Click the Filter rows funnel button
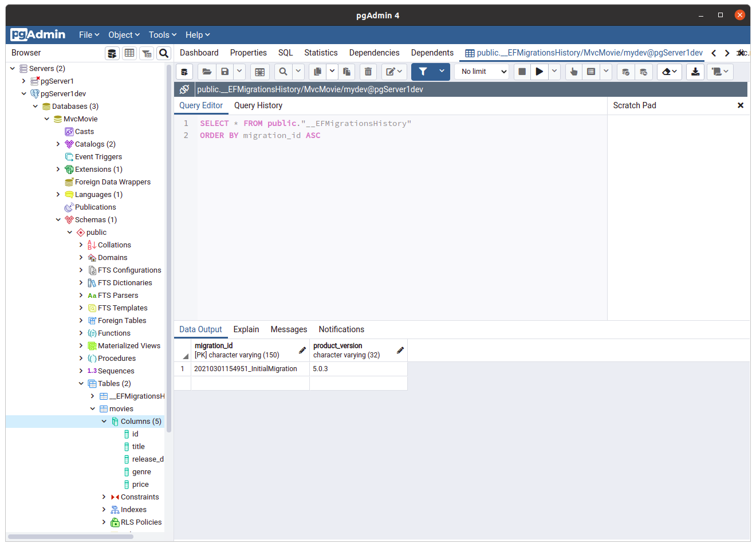Image resolution: width=756 pixels, height=547 pixels. 423,72
